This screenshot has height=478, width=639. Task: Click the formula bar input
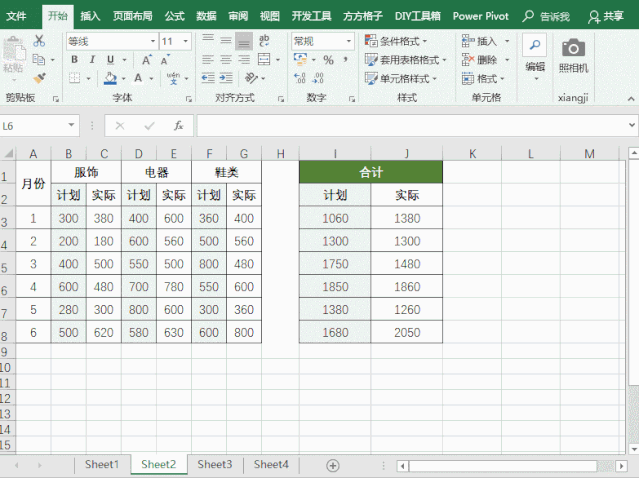coord(412,126)
